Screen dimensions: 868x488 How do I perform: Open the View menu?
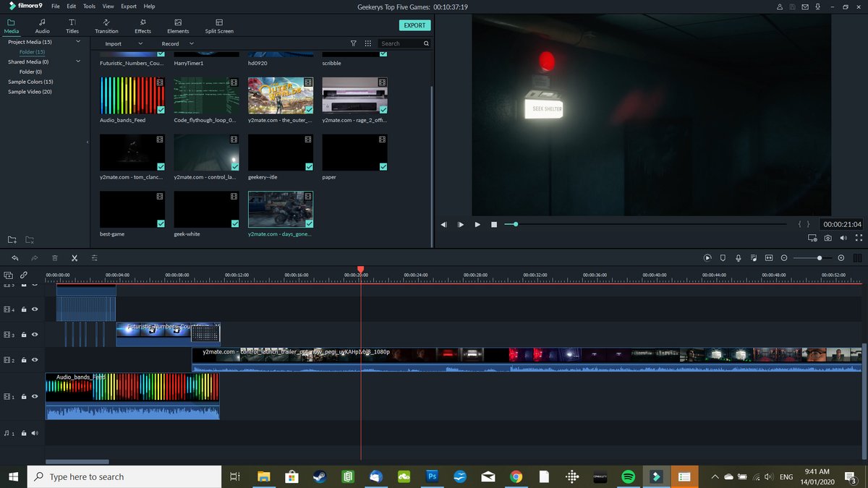[109, 6]
